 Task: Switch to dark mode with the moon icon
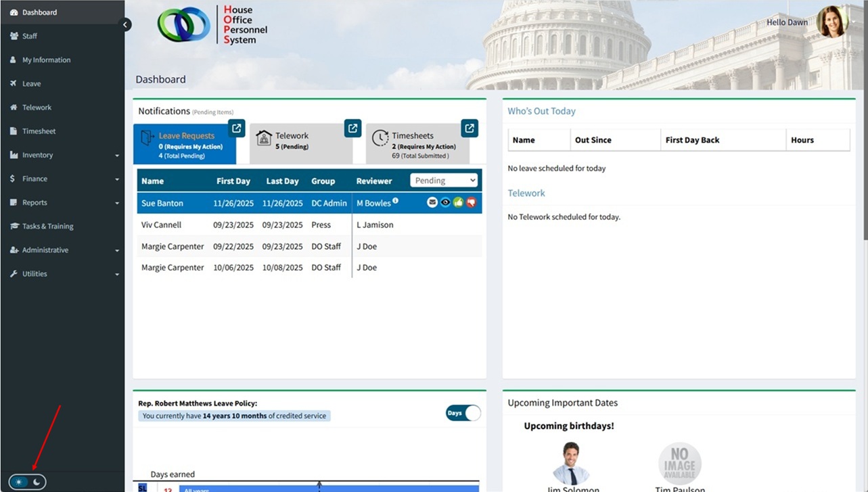tap(37, 482)
